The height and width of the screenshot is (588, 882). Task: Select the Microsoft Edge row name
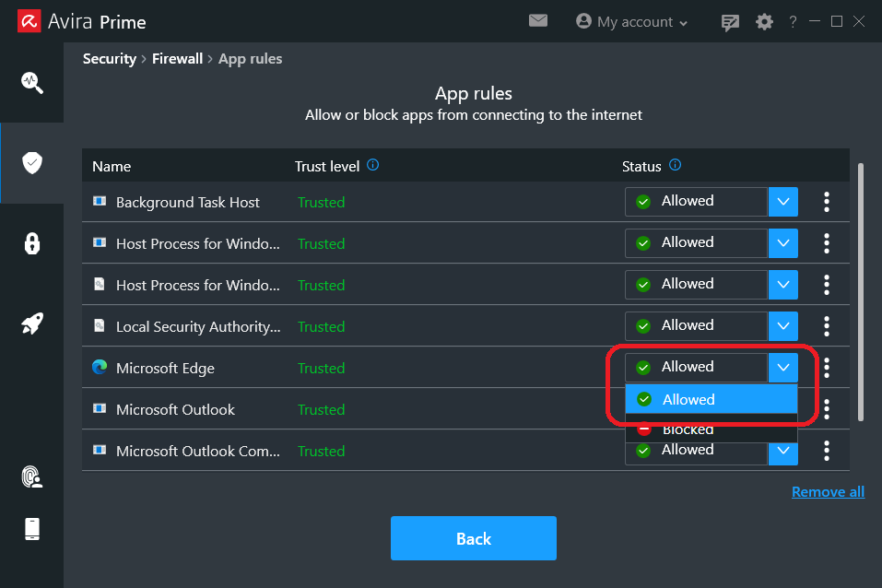(x=165, y=368)
